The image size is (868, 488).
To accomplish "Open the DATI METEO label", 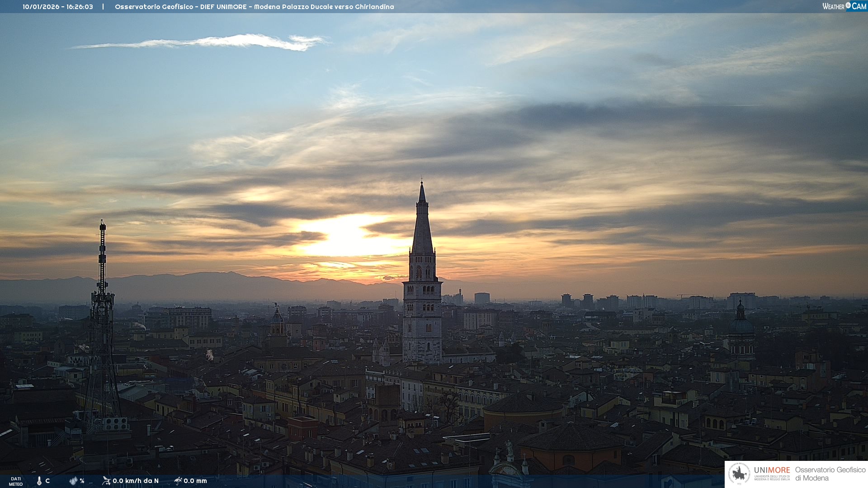I will (16, 481).
